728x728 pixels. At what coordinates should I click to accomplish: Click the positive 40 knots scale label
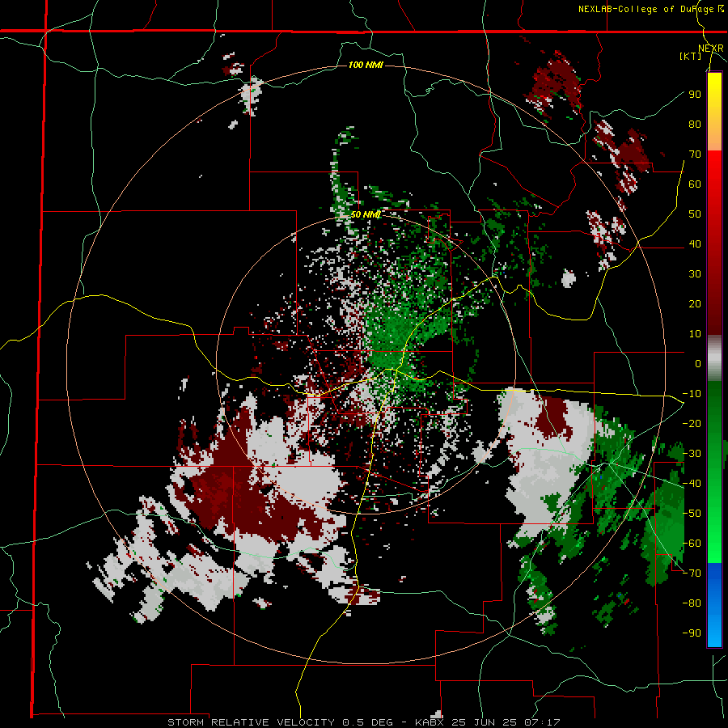pos(695,243)
